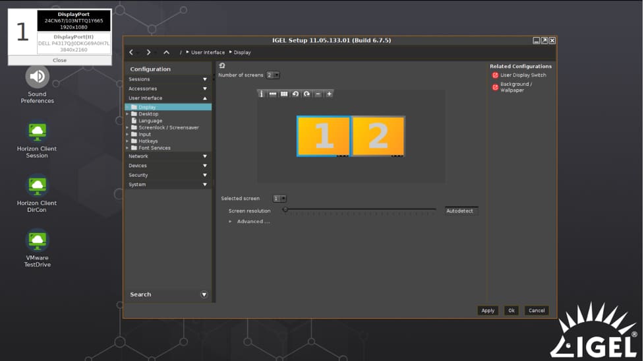The width and height of the screenshot is (644, 361).
Task: Go back with the left arrow
Action: (x=131, y=52)
